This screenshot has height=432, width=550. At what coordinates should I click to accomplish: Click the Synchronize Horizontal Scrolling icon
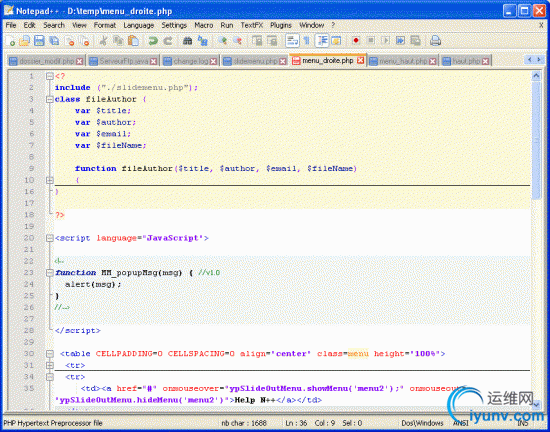[x=272, y=41]
